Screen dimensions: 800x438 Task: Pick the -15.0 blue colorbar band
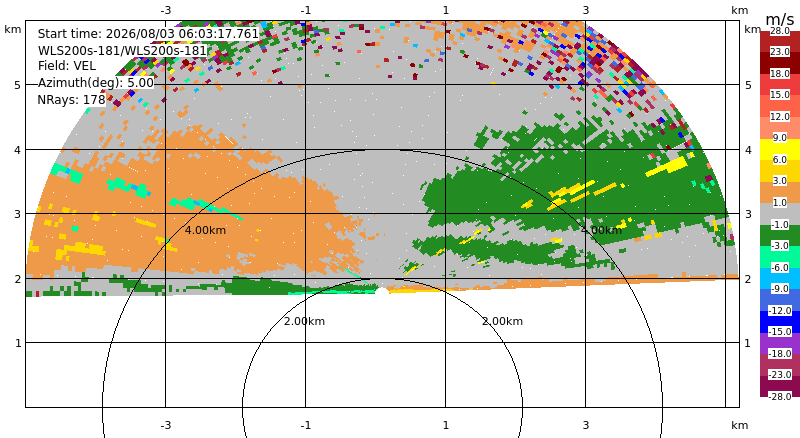(x=780, y=321)
